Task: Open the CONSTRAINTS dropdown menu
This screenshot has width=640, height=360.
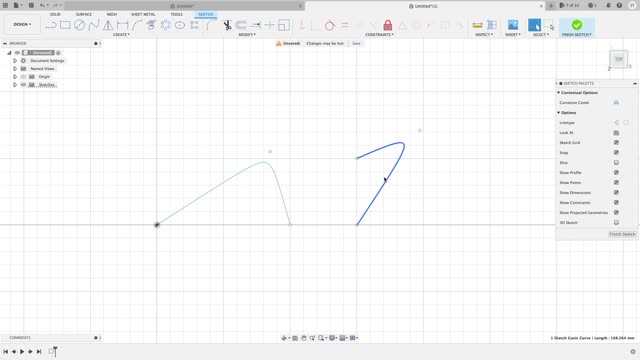Action: click(x=379, y=35)
